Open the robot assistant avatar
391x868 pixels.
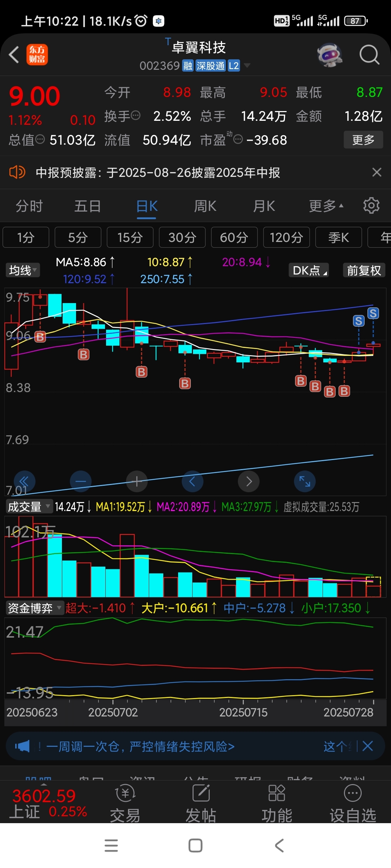(x=330, y=55)
